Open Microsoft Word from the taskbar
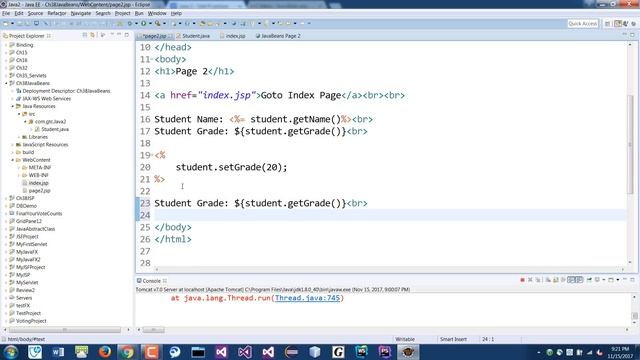 click(x=58, y=352)
